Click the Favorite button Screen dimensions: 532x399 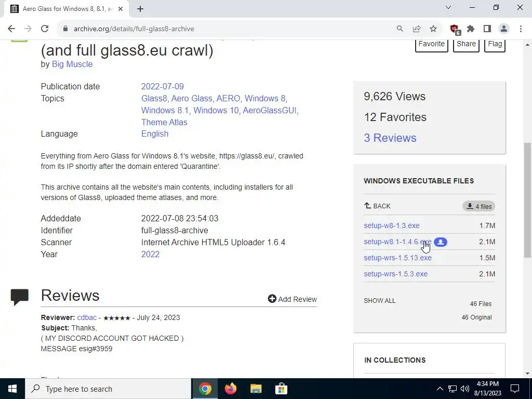(x=432, y=45)
